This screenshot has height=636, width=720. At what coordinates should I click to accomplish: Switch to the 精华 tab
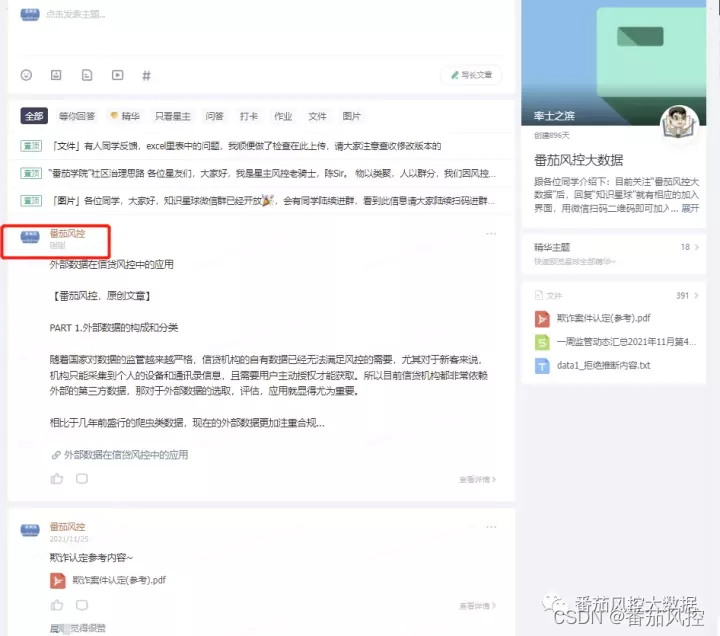coord(125,116)
